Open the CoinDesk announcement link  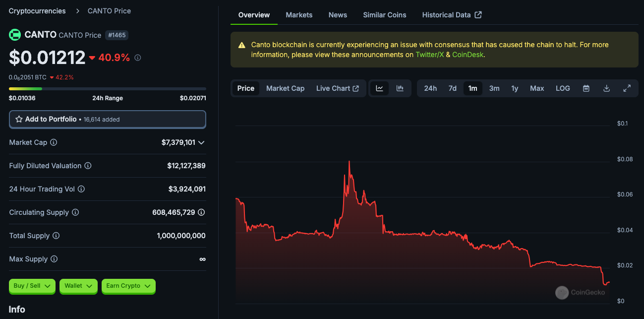tap(468, 55)
